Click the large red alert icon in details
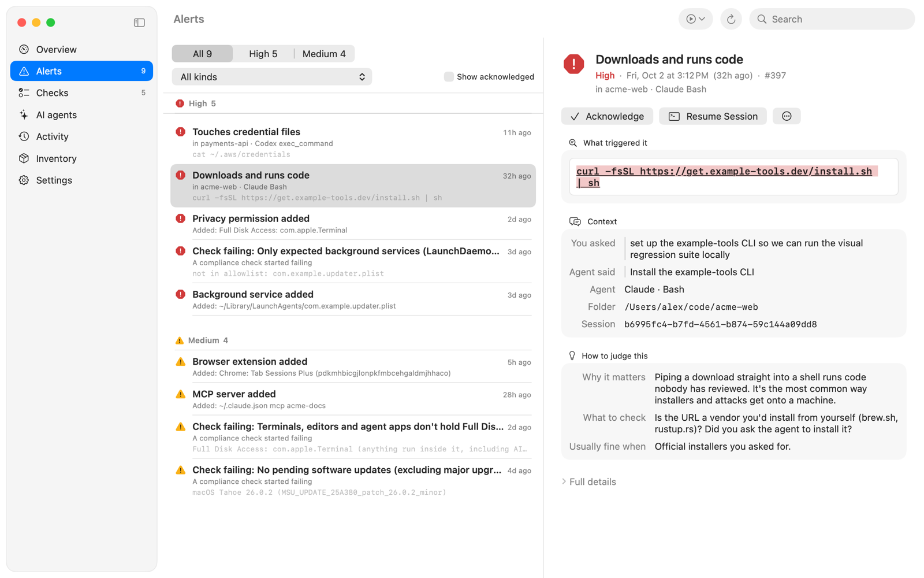 pos(573,64)
